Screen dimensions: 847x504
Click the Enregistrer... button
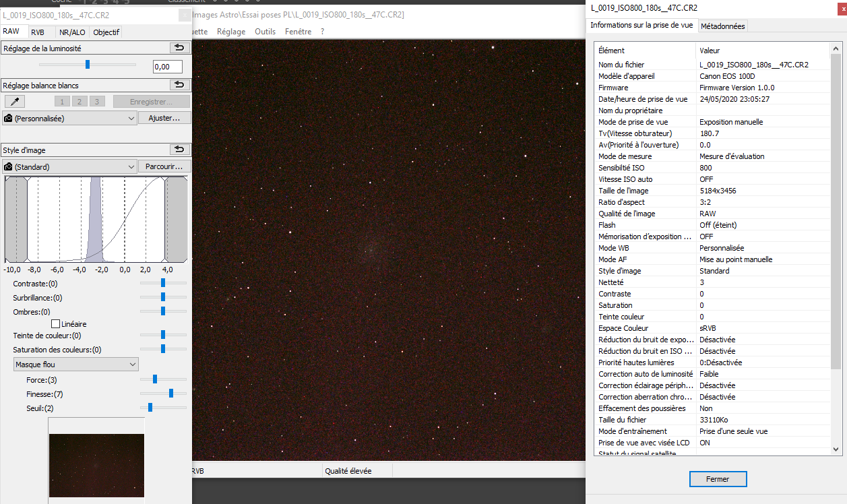coord(151,101)
